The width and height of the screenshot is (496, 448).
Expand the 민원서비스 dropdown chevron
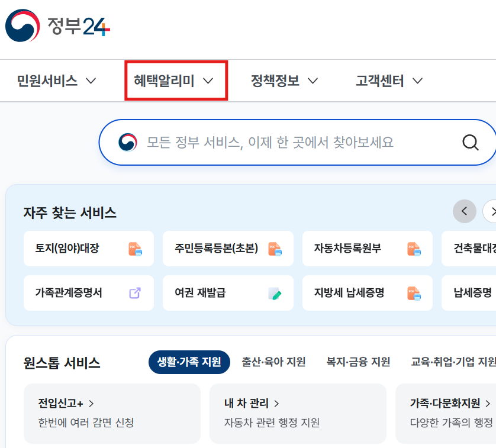pyautogui.click(x=91, y=80)
